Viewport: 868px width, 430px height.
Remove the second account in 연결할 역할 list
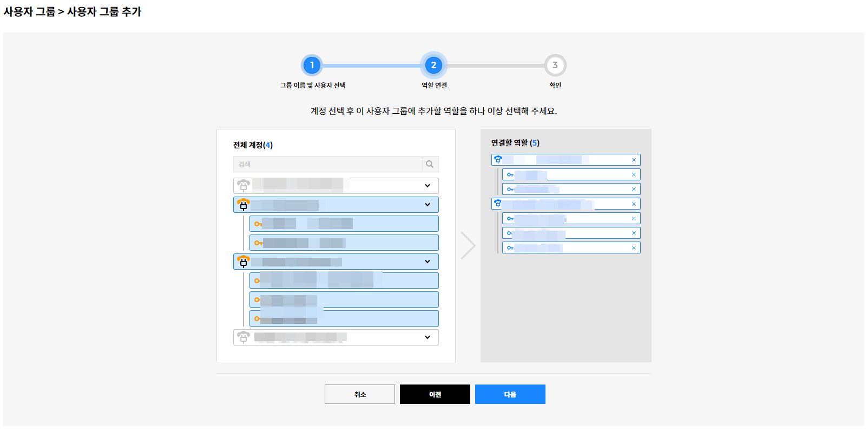click(634, 204)
